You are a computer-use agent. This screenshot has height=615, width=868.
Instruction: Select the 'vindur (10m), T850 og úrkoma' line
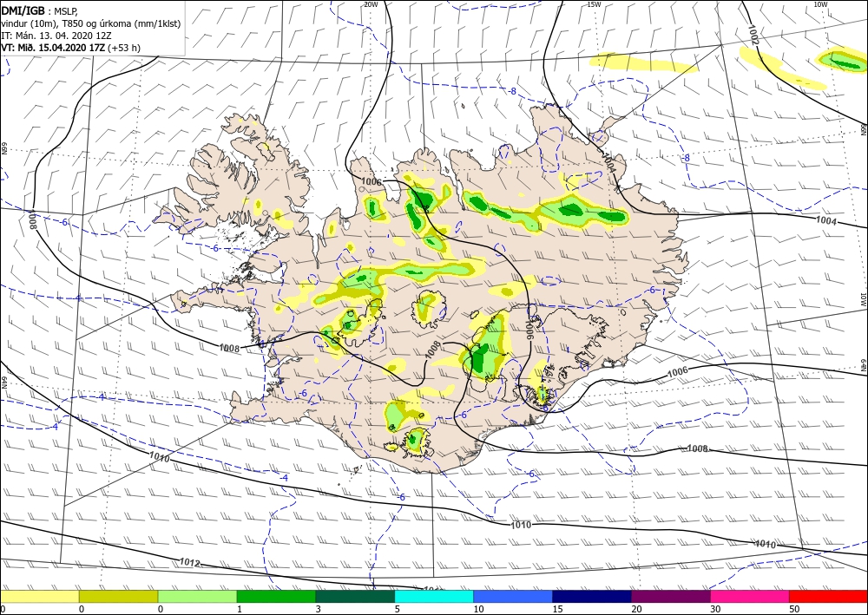point(91,23)
